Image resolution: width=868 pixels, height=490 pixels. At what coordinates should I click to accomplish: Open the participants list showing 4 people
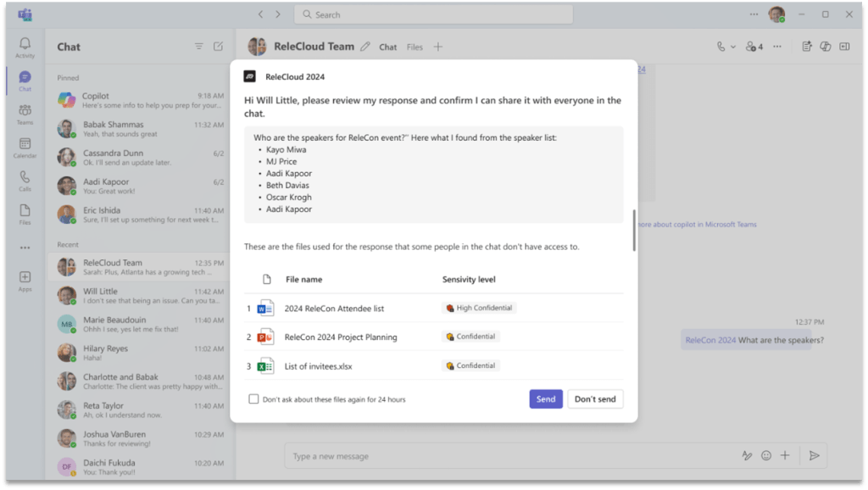pos(754,47)
